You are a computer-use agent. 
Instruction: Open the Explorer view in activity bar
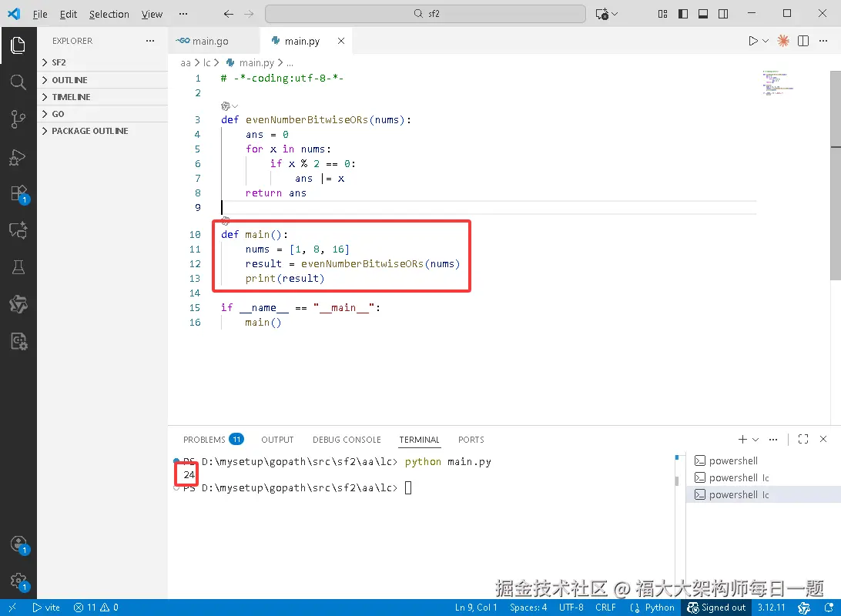pos(18,45)
